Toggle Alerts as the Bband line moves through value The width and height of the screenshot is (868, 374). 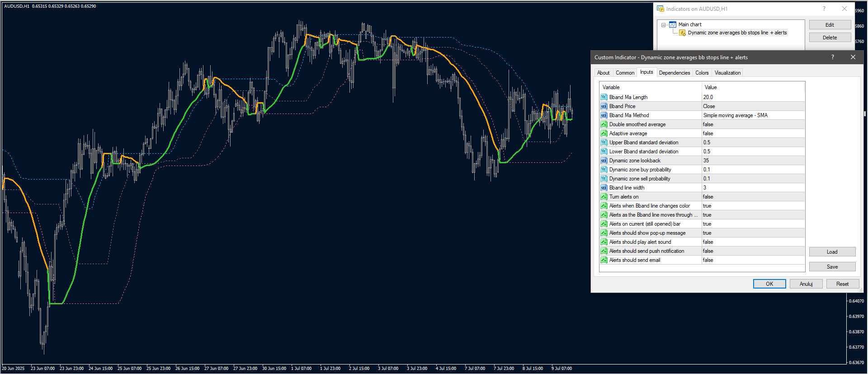tap(753, 215)
